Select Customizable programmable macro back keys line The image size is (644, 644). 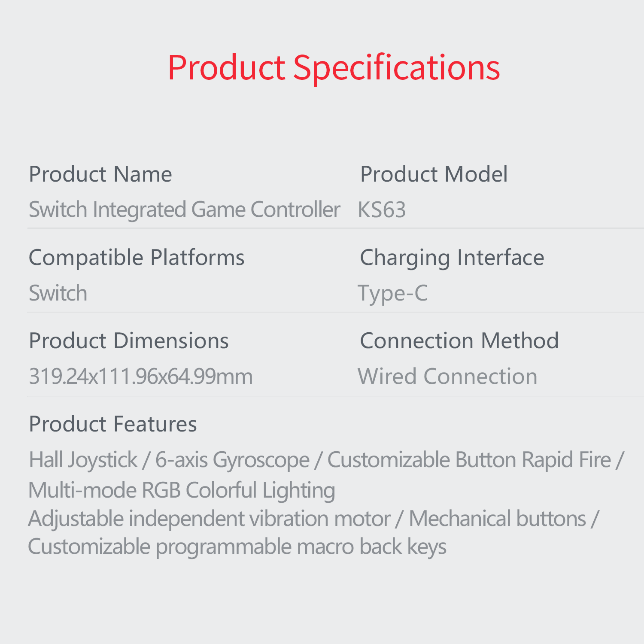coord(237,547)
